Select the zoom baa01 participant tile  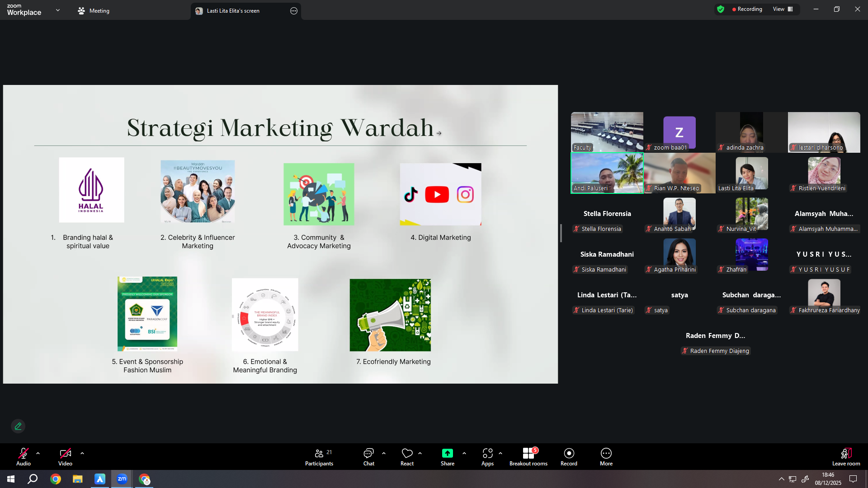[x=679, y=132]
